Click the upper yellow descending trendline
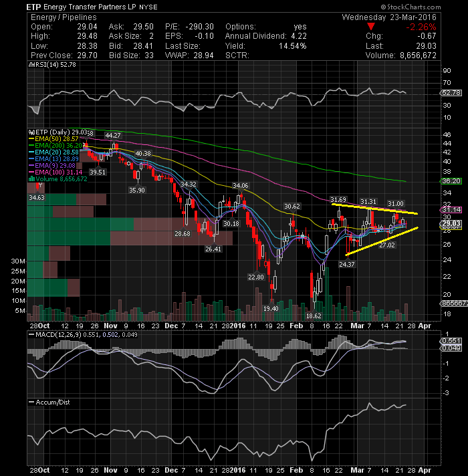This screenshot has width=468, height=476. 374,209
